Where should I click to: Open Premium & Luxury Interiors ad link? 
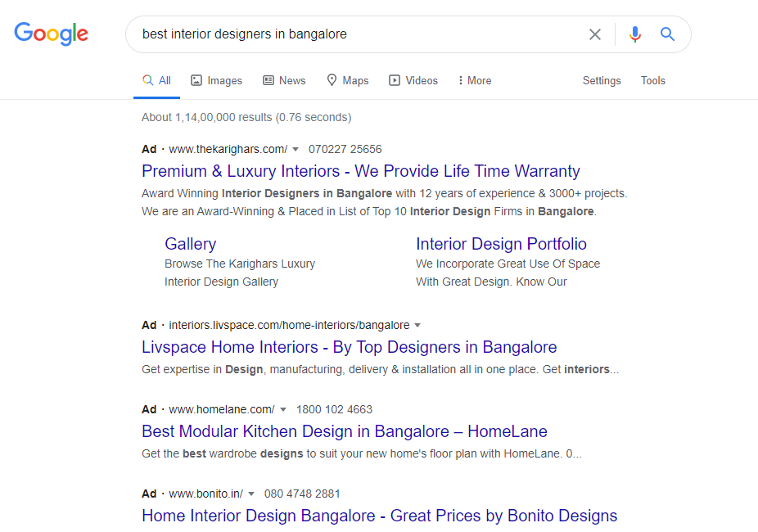(x=361, y=171)
